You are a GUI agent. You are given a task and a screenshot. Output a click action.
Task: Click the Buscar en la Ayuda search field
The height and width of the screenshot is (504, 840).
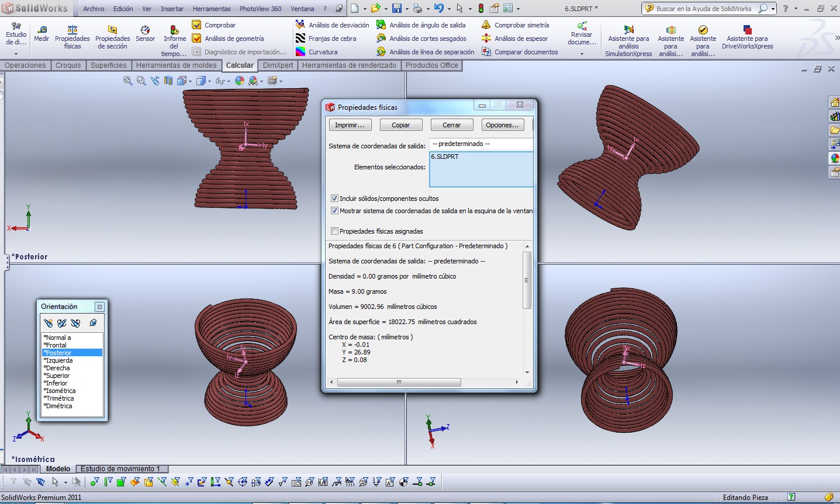pyautogui.click(x=704, y=9)
